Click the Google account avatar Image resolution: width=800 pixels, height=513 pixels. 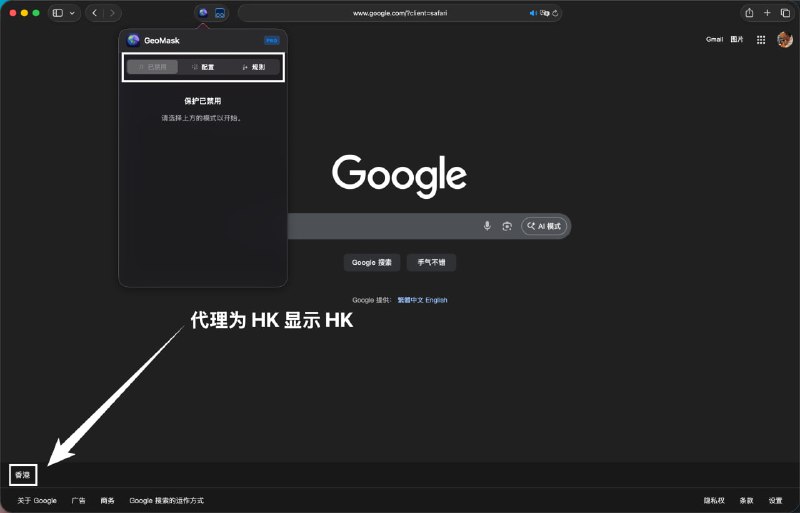(784, 39)
